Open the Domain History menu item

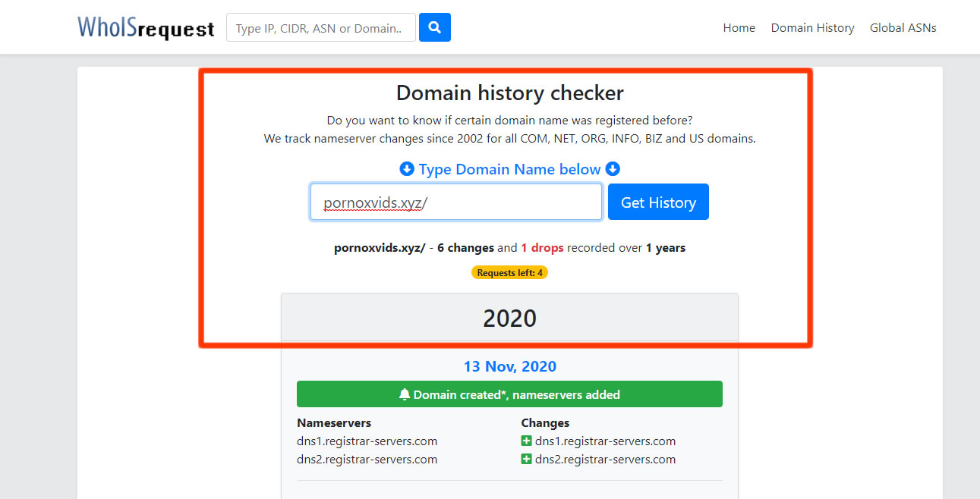(x=812, y=27)
